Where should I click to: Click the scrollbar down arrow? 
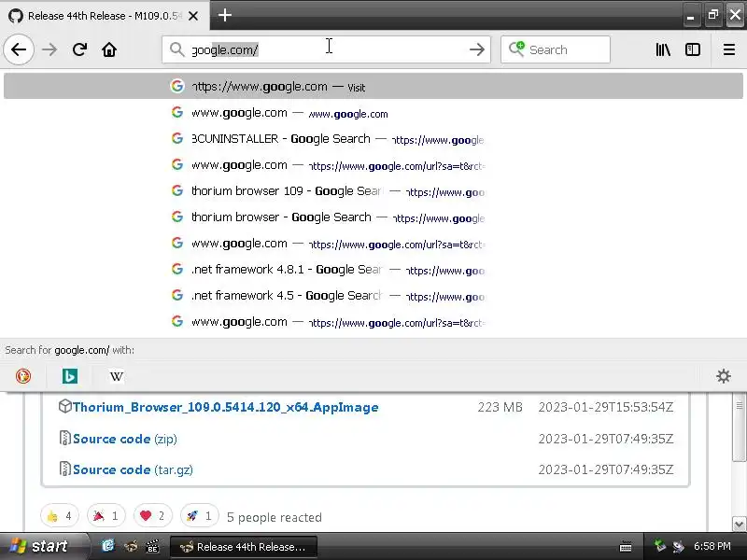pyautogui.click(x=739, y=525)
